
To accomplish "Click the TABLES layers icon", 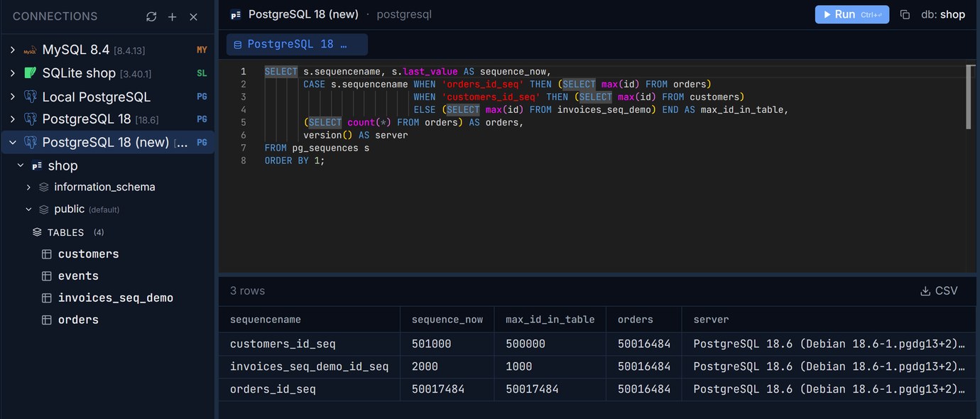I will coord(37,232).
